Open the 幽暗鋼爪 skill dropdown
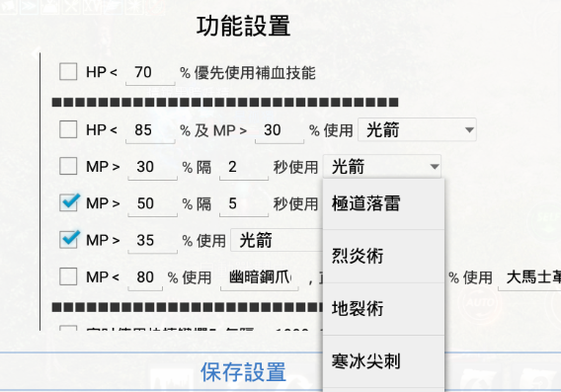Screen dimensions: 561x392 (260, 277)
